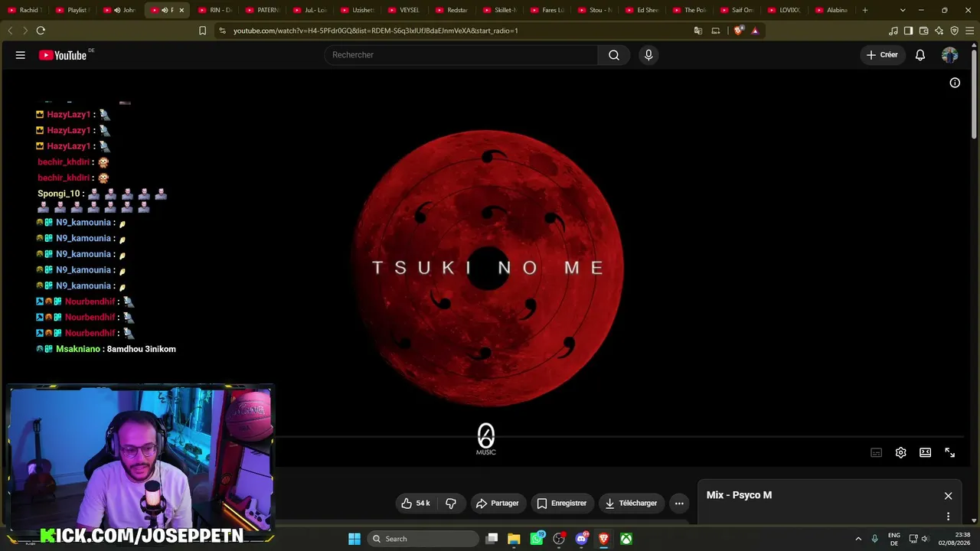
Task: Open the Windows Start menu
Action: pyautogui.click(x=354, y=539)
